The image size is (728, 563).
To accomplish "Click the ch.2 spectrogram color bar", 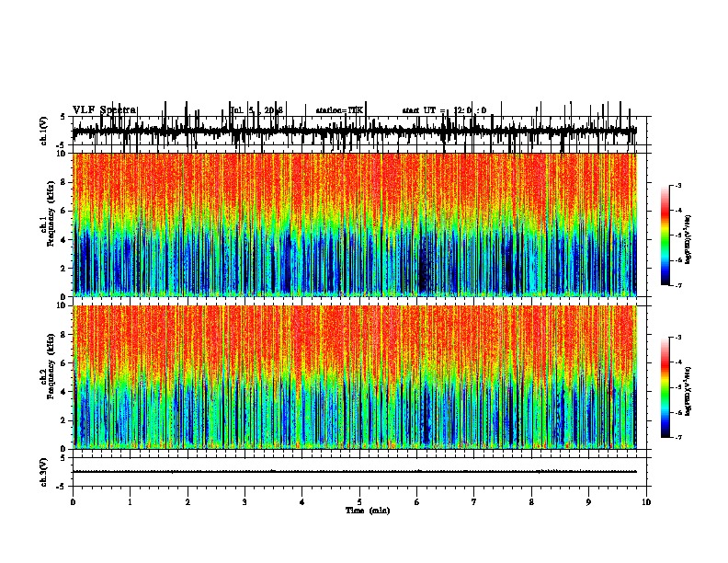I will [665, 387].
